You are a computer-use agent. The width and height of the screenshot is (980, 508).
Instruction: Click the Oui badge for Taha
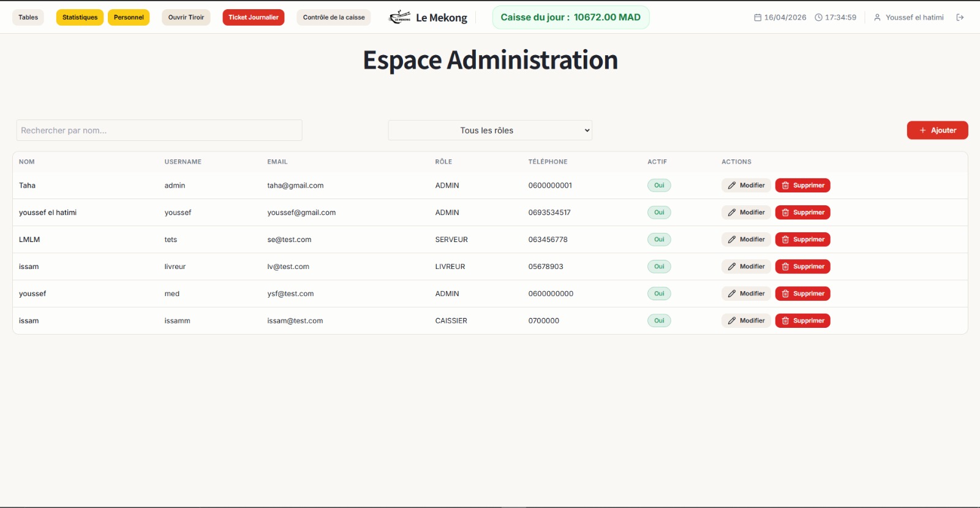point(659,186)
